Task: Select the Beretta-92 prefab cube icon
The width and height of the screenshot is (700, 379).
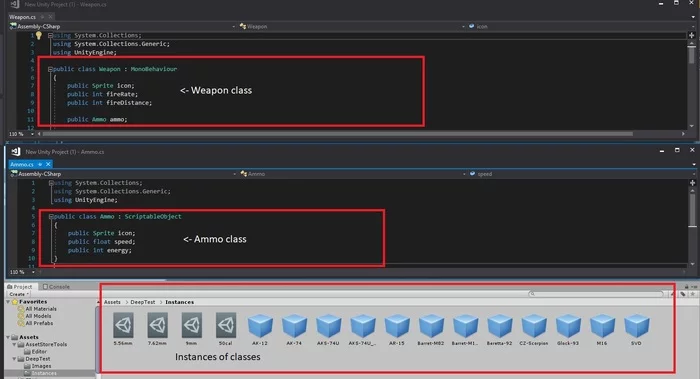Action: coord(500,325)
